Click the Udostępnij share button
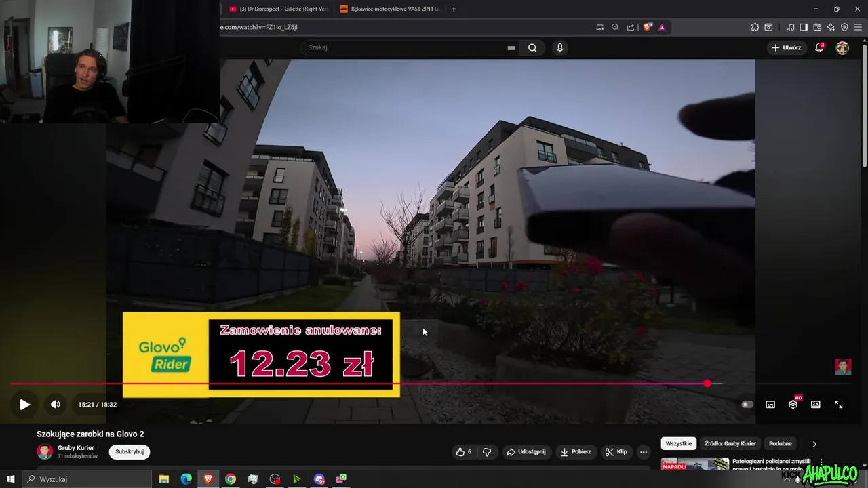This screenshot has width=868, height=488. pos(526,452)
